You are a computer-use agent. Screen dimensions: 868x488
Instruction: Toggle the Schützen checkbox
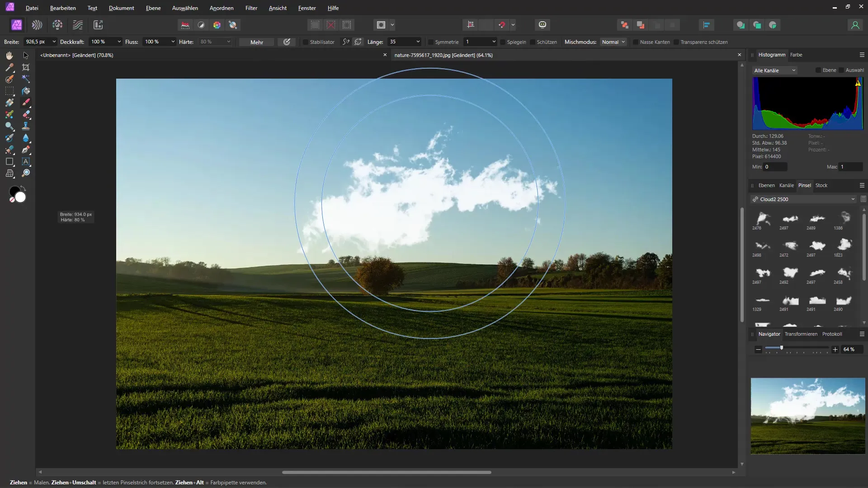[x=533, y=42]
